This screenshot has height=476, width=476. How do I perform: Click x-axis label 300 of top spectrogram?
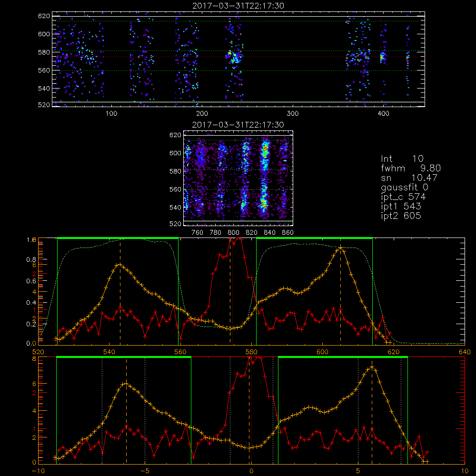[292, 114]
